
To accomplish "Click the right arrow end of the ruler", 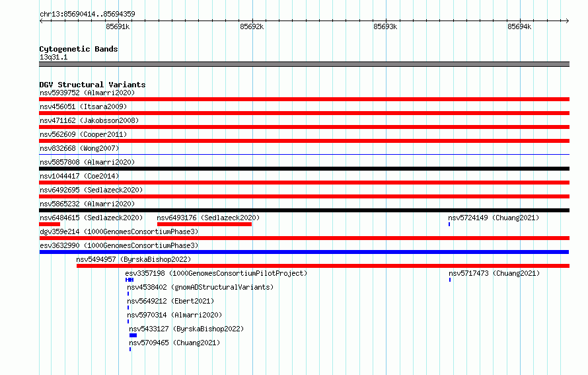I will click(x=567, y=21).
